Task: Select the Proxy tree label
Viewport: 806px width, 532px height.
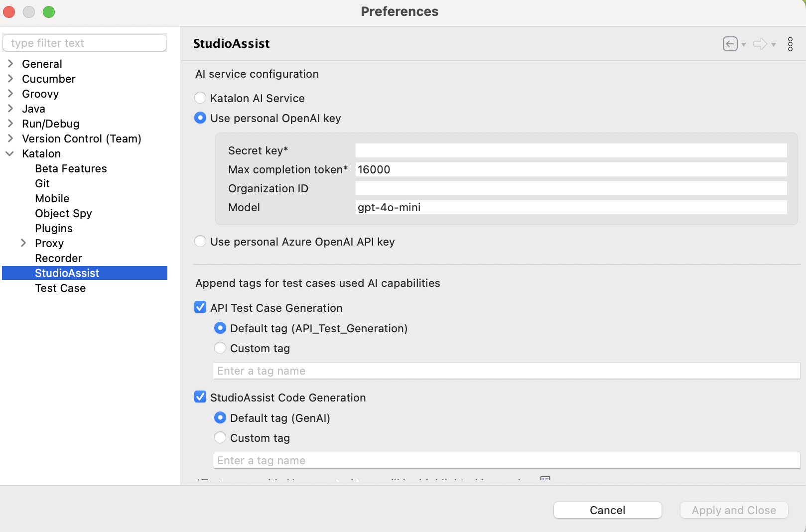Action: tap(49, 243)
